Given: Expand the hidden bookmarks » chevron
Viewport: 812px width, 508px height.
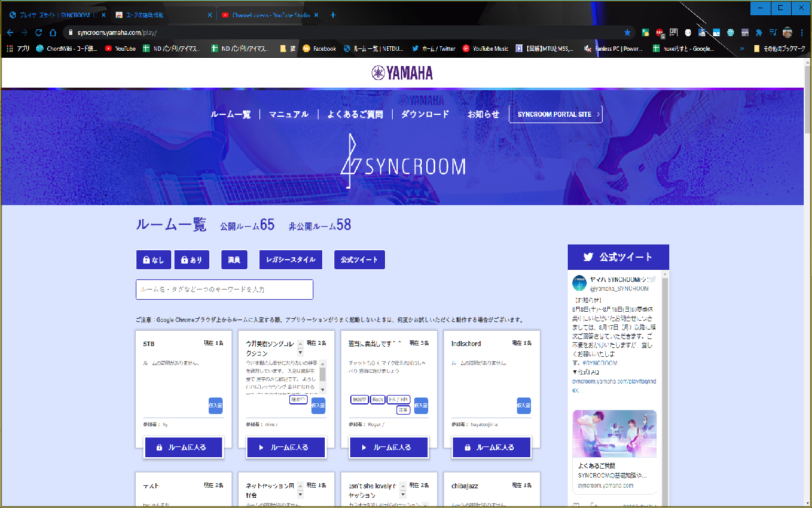Looking at the screenshot, I should tap(742, 48).
